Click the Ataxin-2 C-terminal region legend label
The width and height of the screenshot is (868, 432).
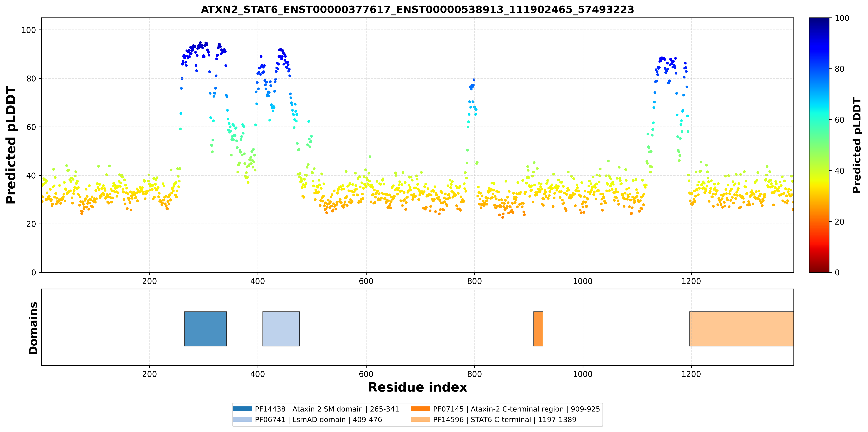pyautogui.click(x=517, y=409)
